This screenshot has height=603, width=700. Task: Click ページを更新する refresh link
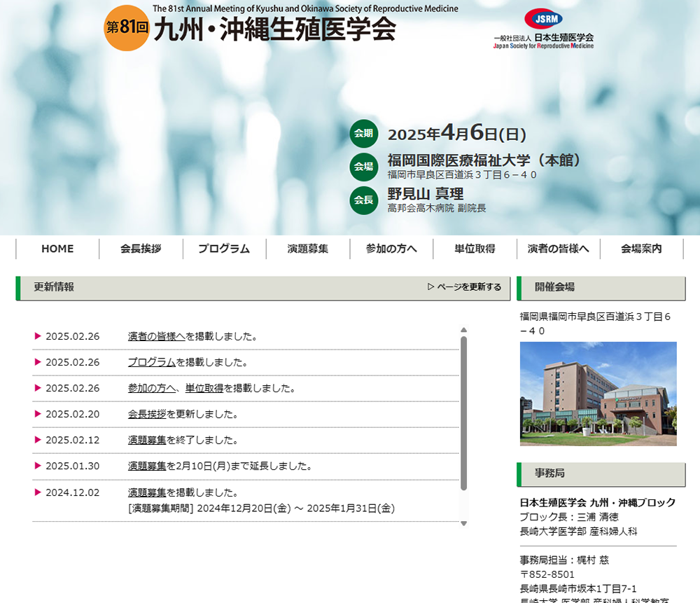pos(464,287)
